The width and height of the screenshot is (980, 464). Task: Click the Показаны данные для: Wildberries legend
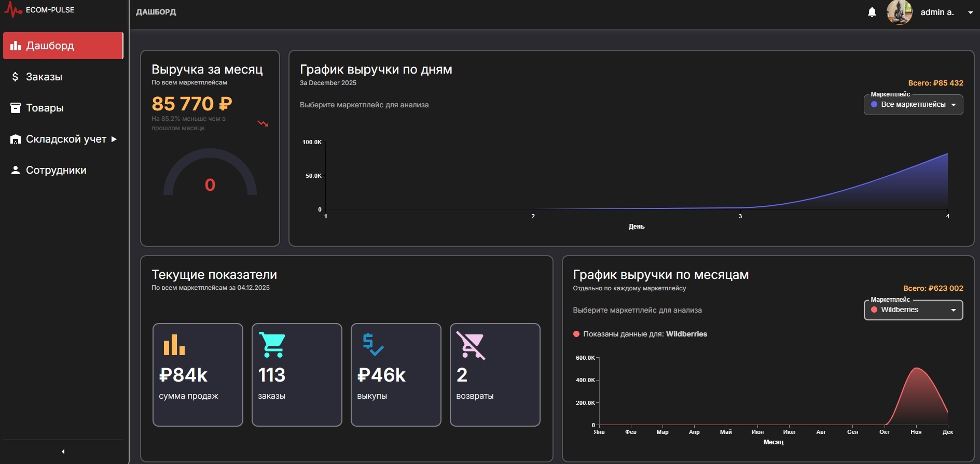[x=640, y=334]
